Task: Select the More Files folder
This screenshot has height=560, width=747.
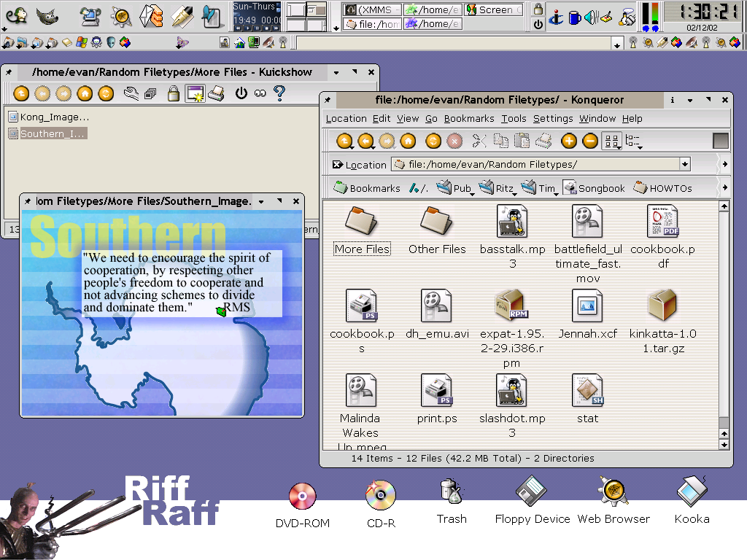Action: pos(362,231)
